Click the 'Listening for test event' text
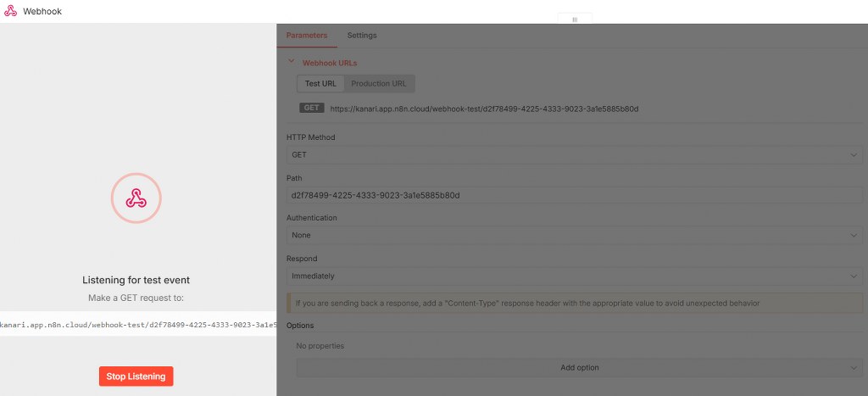The height and width of the screenshot is (396, 868). [136, 280]
